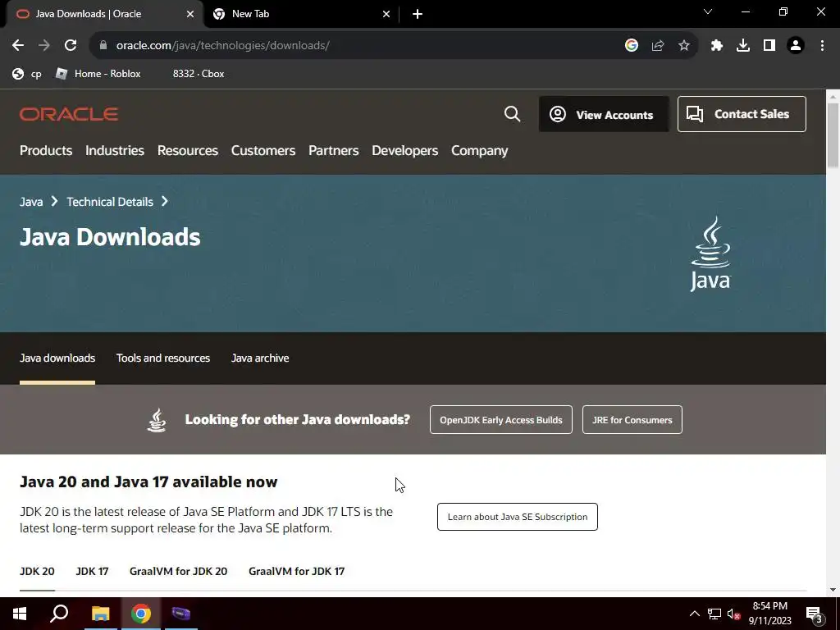
Task: Click the Oracle logo
Action: coord(69,114)
